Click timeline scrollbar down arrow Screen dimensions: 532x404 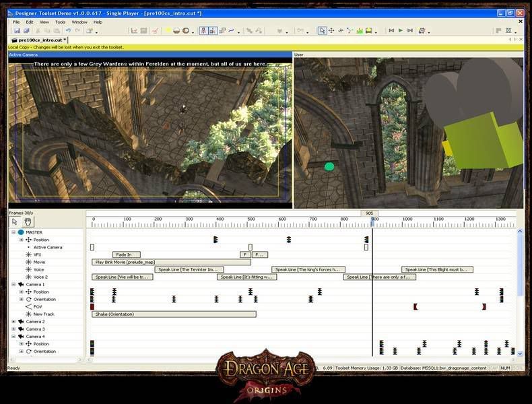[x=520, y=353]
